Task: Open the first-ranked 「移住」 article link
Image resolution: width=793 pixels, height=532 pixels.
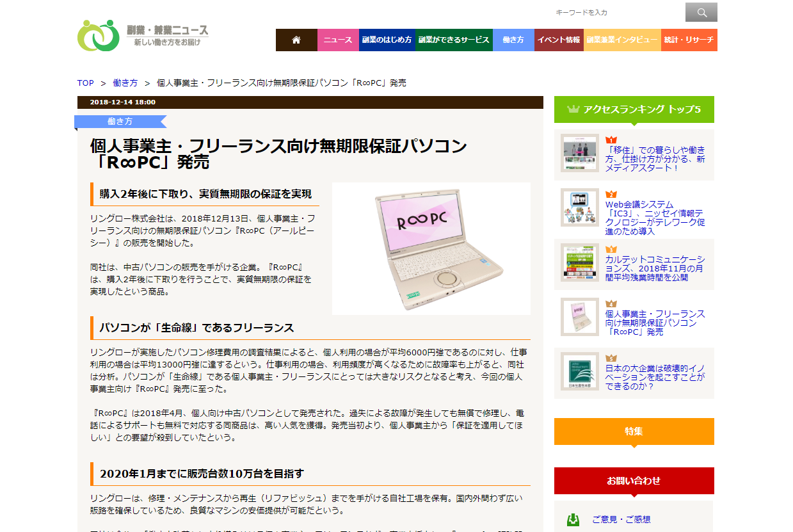Action: (x=654, y=159)
